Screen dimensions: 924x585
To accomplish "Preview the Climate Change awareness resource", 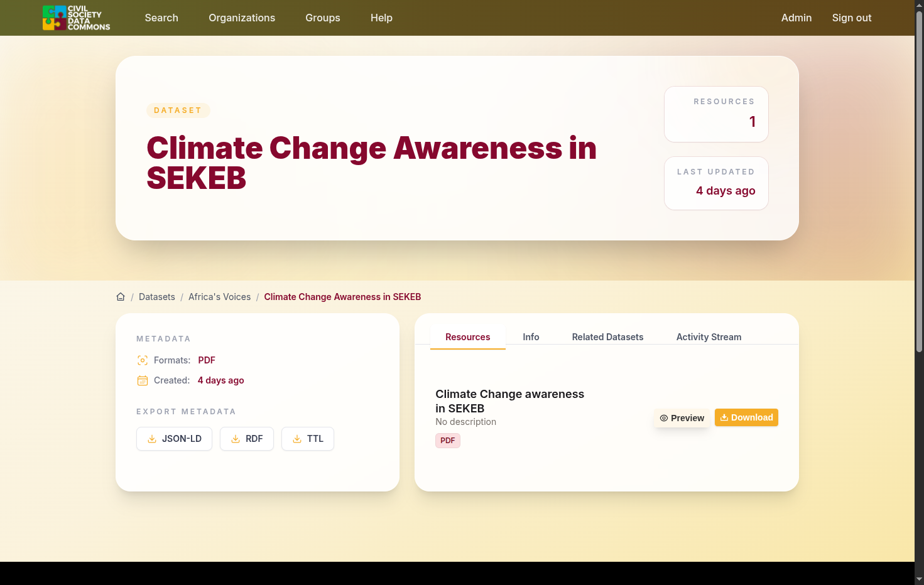I will coord(682,418).
